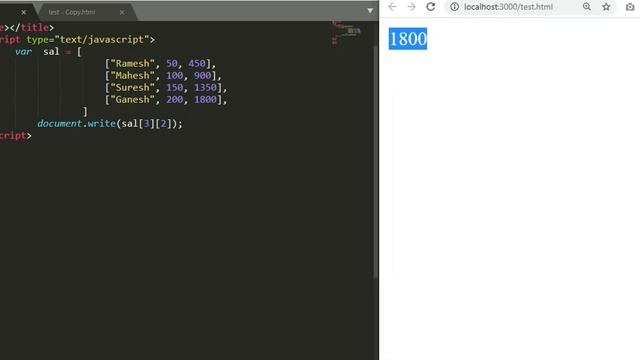Open the editor tab list dropdown arrow

coord(370,11)
